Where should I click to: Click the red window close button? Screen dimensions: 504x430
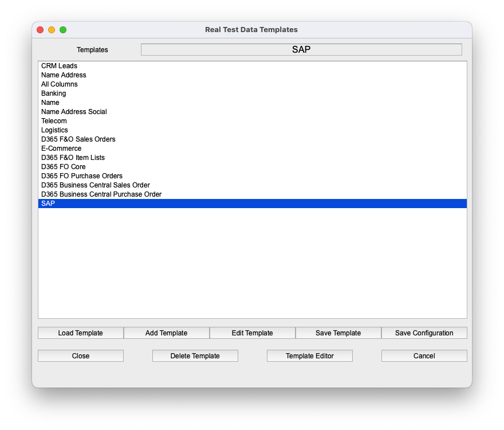(40, 30)
